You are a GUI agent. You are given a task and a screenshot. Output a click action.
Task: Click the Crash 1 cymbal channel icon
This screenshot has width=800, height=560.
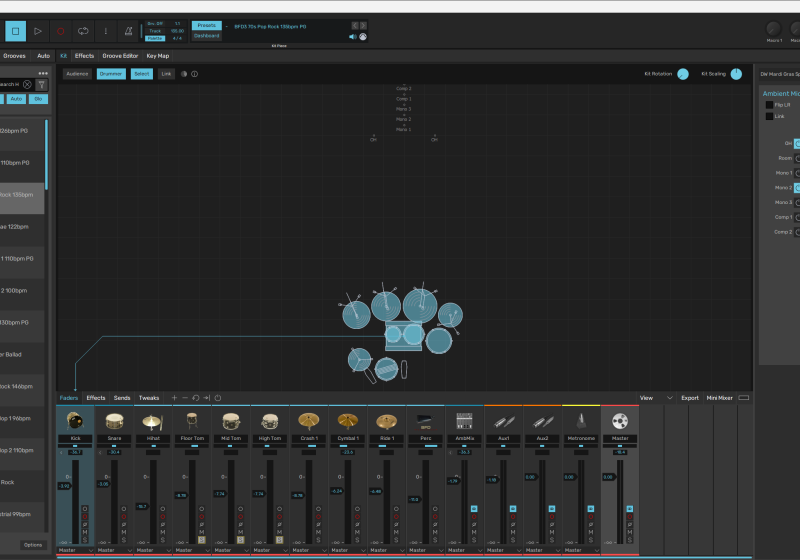[308, 421]
